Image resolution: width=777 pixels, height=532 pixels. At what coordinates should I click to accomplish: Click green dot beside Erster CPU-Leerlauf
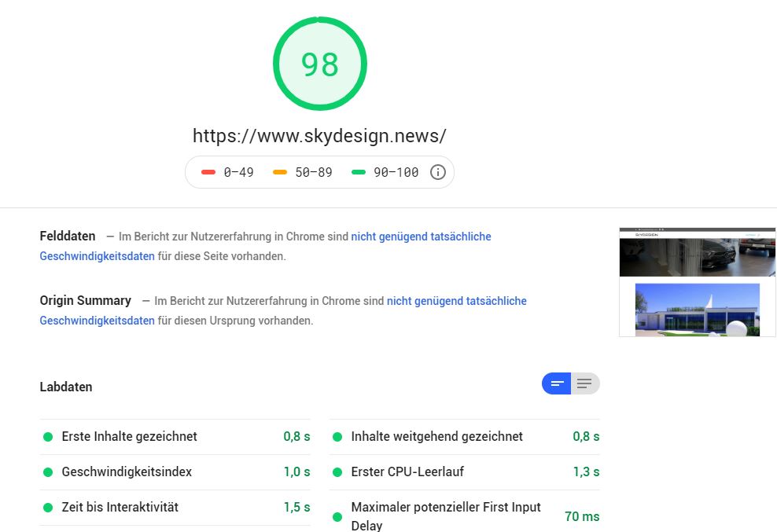[337, 472]
